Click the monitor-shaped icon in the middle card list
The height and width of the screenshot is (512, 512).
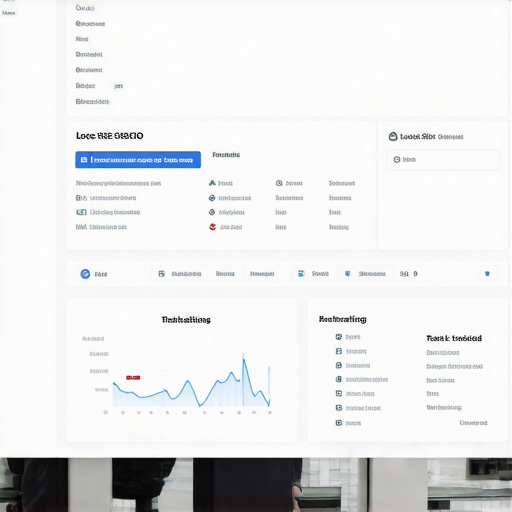(81, 212)
